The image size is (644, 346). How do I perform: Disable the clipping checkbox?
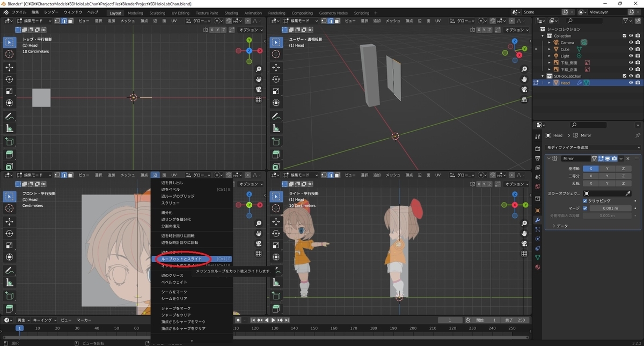[x=585, y=200]
